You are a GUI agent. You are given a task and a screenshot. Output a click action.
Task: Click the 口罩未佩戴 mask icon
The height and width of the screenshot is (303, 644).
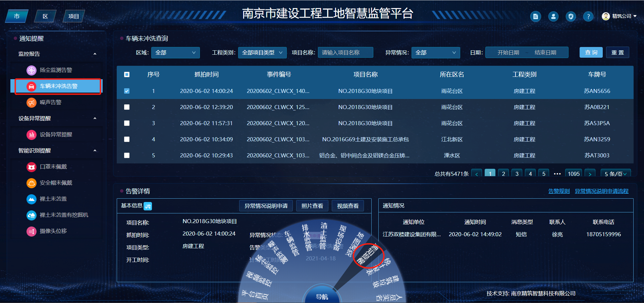[x=32, y=167]
